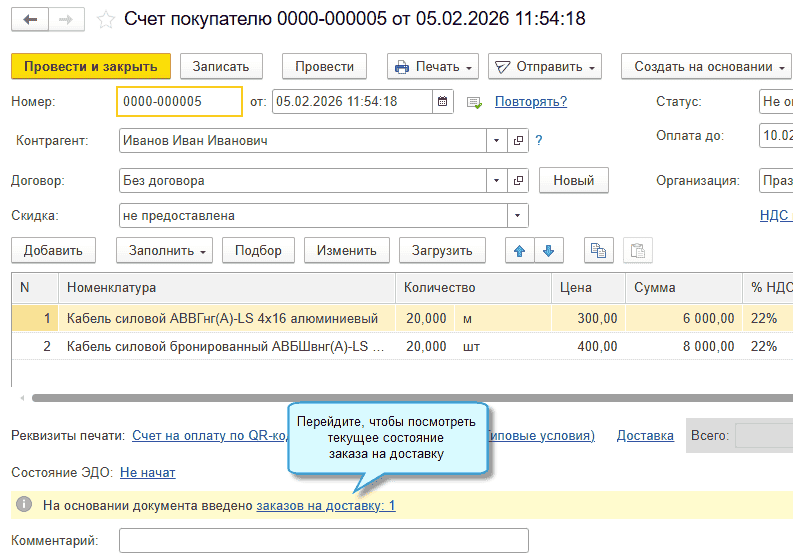Expand the Контрагент dropdown list
The height and width of the screenshot is (558, 793).
tap(497, 141)
